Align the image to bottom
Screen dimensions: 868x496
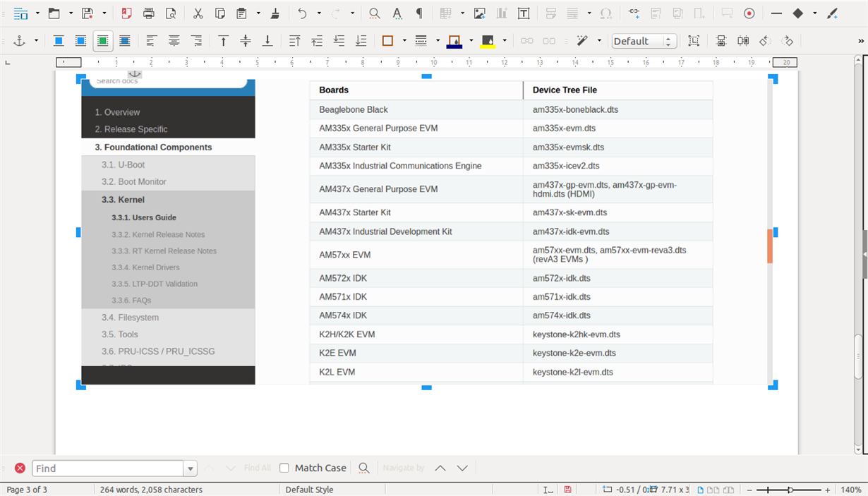(267, 41)
